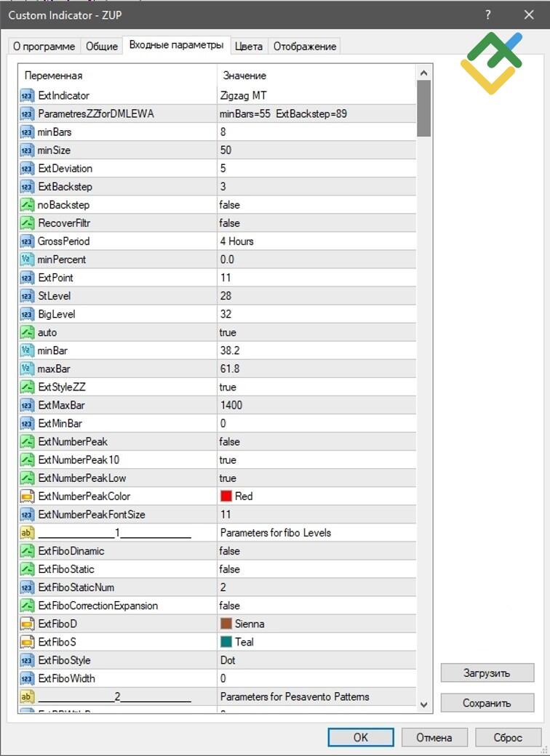550x756 pixels.
Task: Click the icon next to ExtPoint
Action: point(27,278)
